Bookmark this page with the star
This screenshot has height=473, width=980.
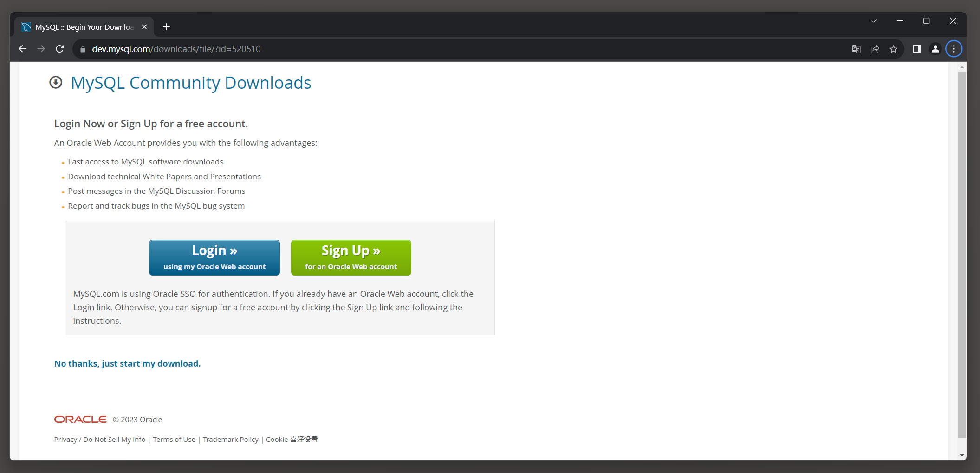[x=894, y=49]
